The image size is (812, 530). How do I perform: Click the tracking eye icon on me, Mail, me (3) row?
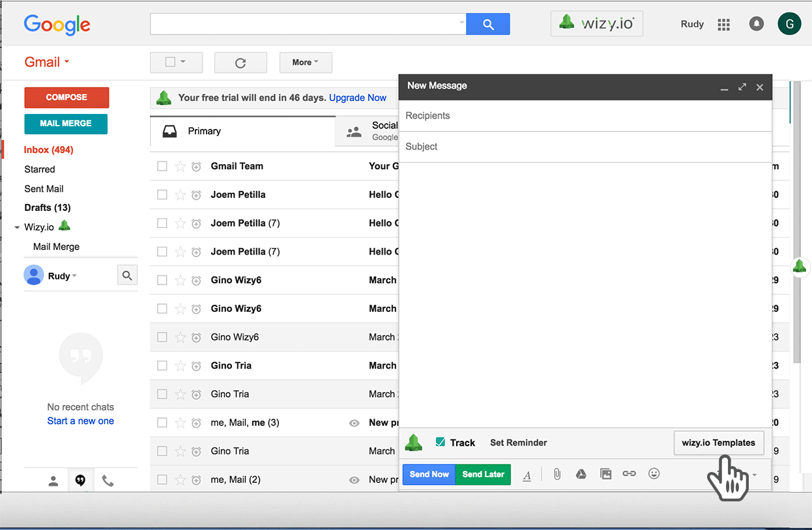[x=355, y=423]
